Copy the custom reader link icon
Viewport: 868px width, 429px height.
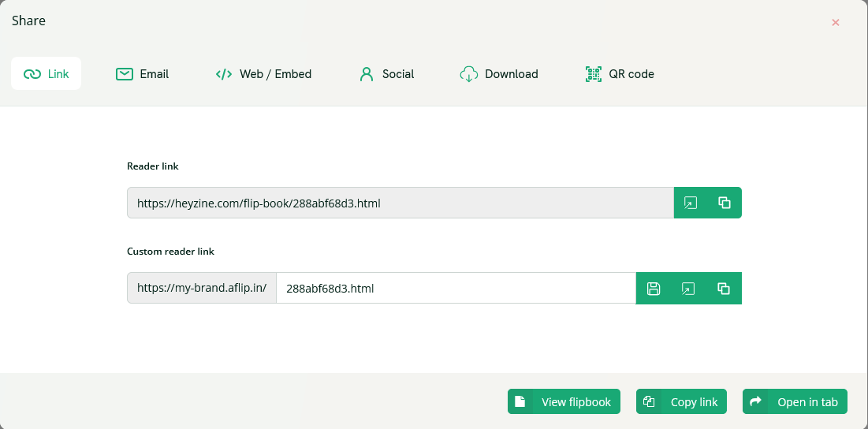pyautogui.click(x=724, y=289)
